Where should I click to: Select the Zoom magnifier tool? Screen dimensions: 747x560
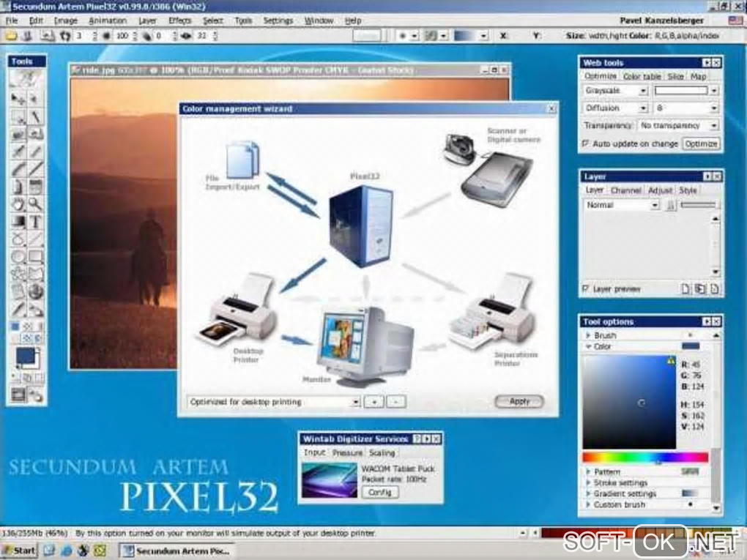[x=35, y=204]
